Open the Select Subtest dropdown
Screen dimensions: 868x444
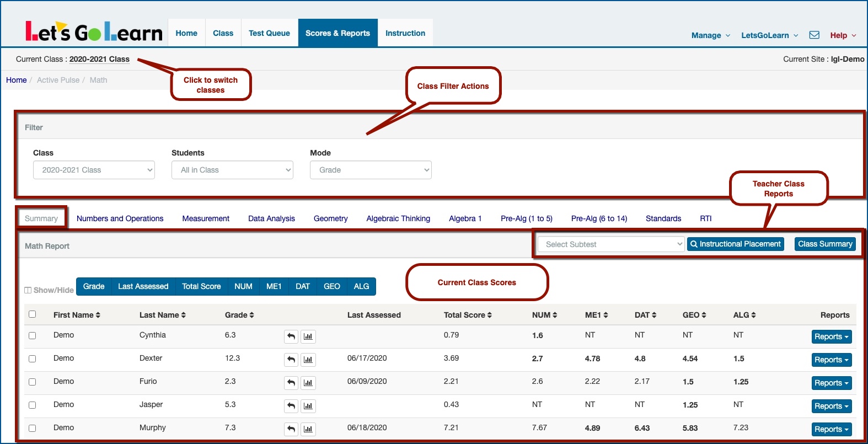[611, 244]
